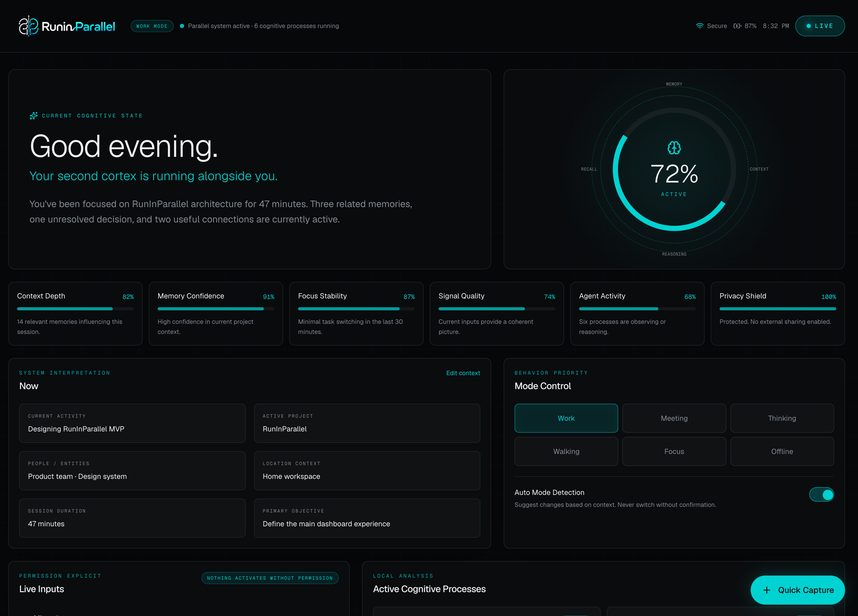
Task: Click the 8:32 PM clock
Action: pos(776,26)
